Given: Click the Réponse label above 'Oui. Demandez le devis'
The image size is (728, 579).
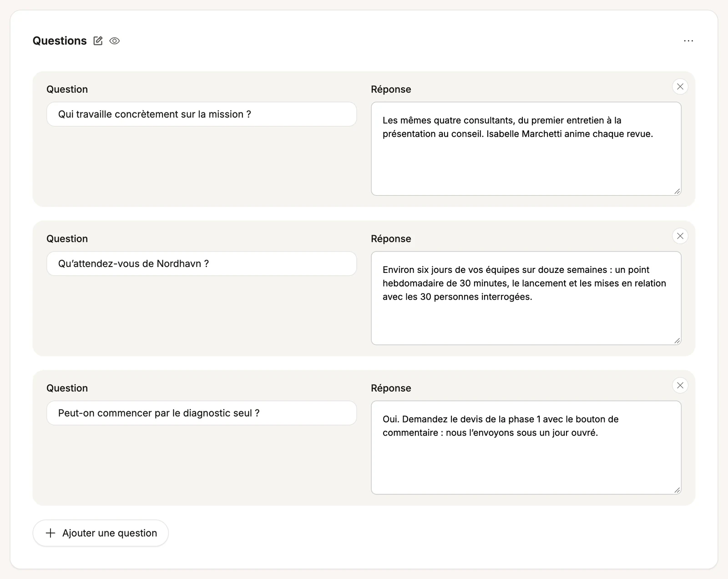Looking at the screenshot, I should [x=391, y=388].
